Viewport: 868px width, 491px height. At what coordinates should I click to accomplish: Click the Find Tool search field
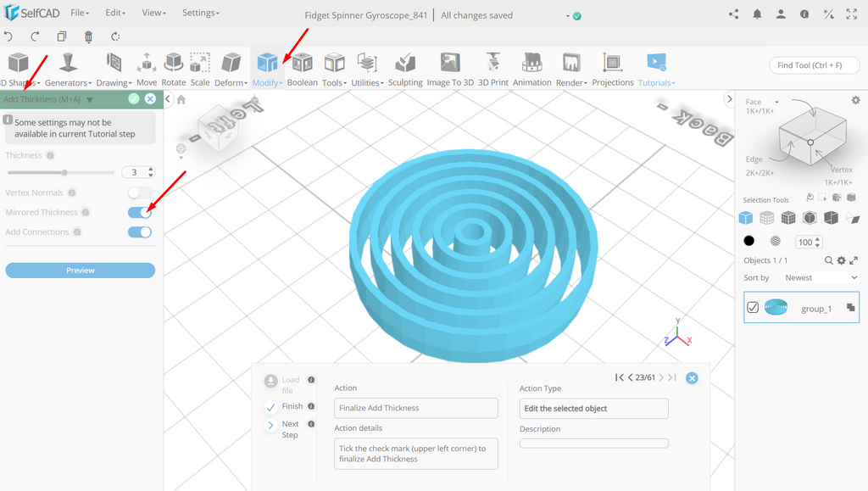[815, 65]
